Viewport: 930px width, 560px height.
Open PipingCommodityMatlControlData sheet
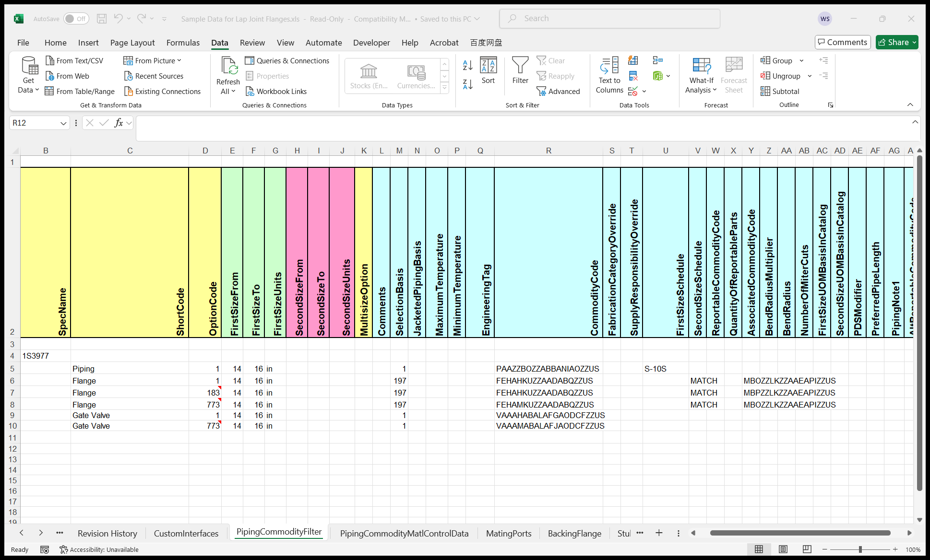(404, 533)
